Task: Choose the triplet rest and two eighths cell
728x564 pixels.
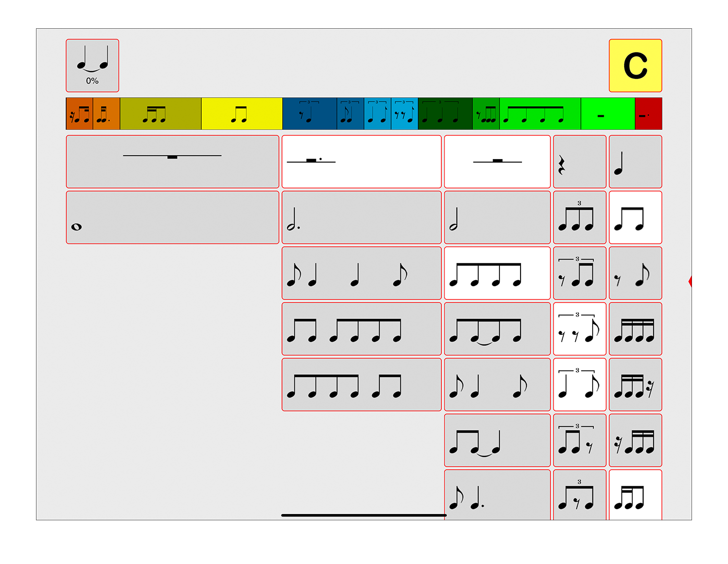Action: pyautogui.click(x=580, y=273)
